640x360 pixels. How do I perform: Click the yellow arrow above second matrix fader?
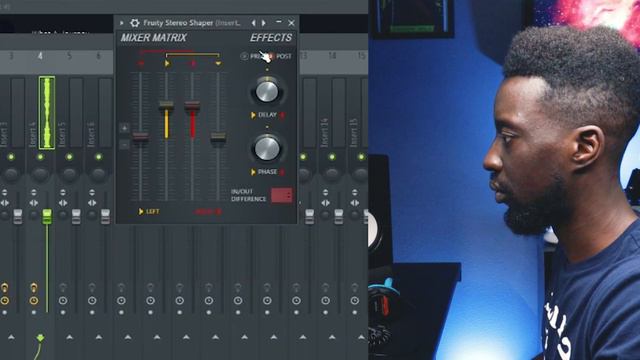pos(167,63)
